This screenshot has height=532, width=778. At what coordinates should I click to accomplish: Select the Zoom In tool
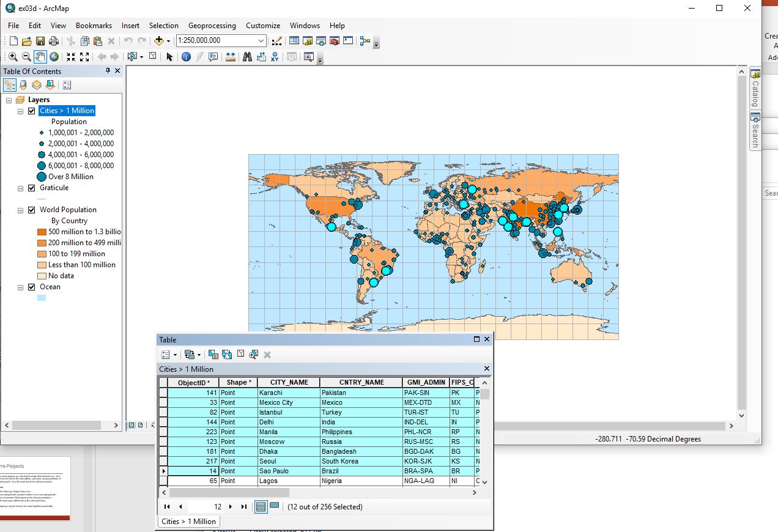point(13,56)
